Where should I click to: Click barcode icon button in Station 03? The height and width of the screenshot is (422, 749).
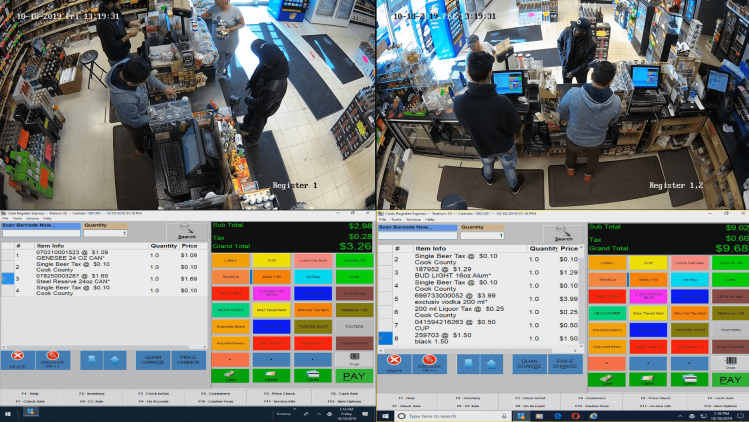click(730, 363)
